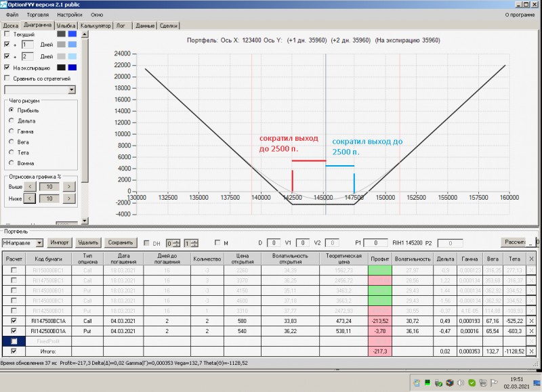542x392 pixels.
Task: Delete the RI147500BC1A row with its X icon
Action: click(x=531, y=321)
